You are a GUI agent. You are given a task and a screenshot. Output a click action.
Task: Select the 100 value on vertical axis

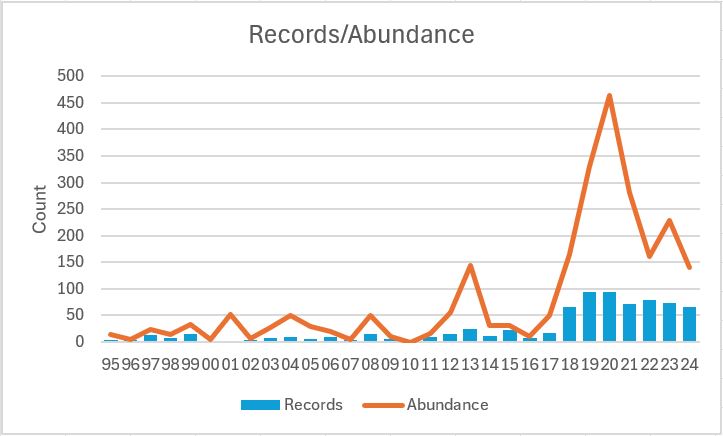coord(73,289)
